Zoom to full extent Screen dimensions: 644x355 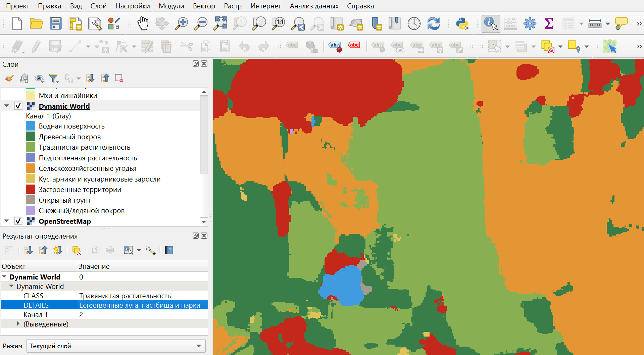pyautogui.click(x=220, y=24)
